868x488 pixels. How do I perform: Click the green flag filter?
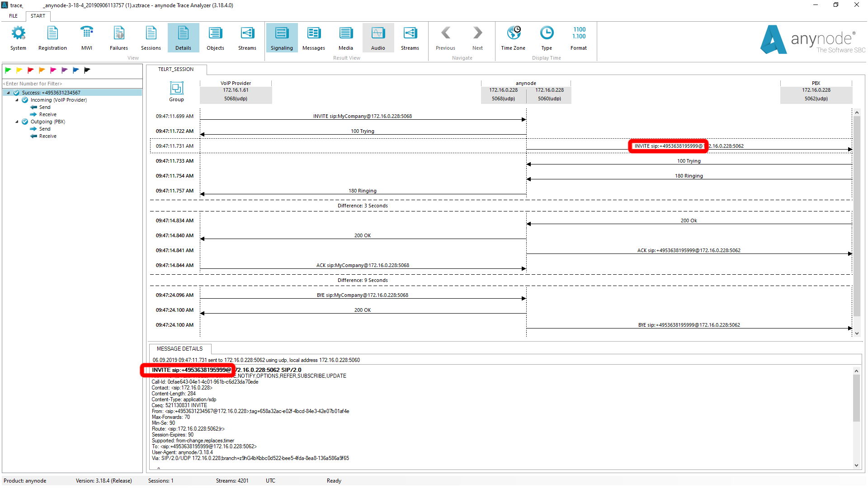pyautogui.click(x=8, y=70)
